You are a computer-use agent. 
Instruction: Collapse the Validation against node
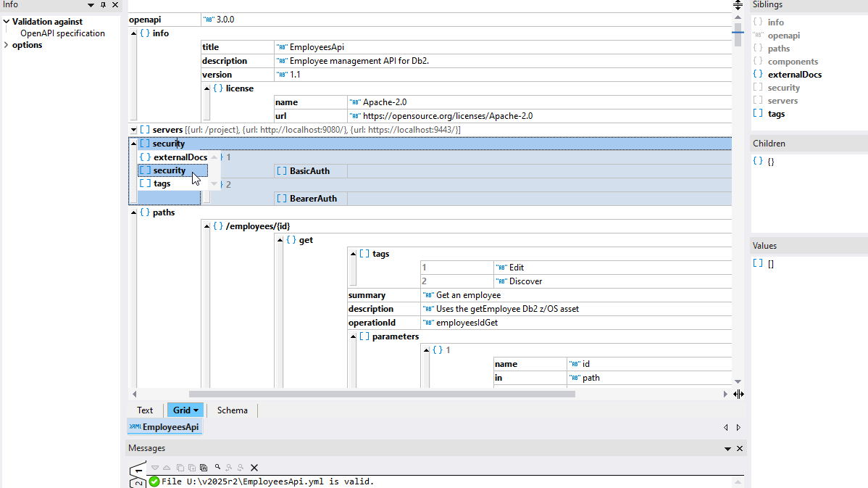click(x=7, y=22)
